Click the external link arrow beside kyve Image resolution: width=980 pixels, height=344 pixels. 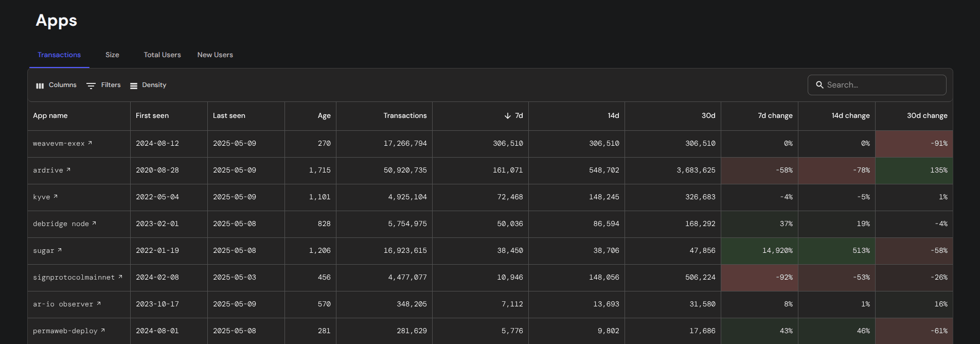coord(56,197)
